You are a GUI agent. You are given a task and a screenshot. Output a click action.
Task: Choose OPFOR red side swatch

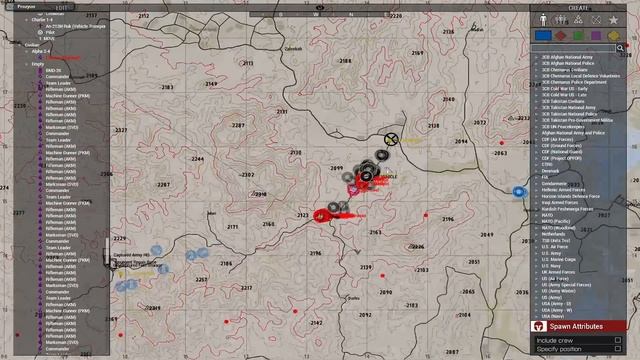coord(561,36)
